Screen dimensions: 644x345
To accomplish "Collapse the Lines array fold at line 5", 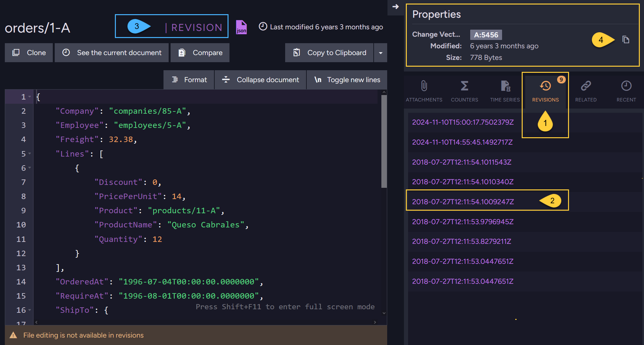I will click(x=30, y=154).
